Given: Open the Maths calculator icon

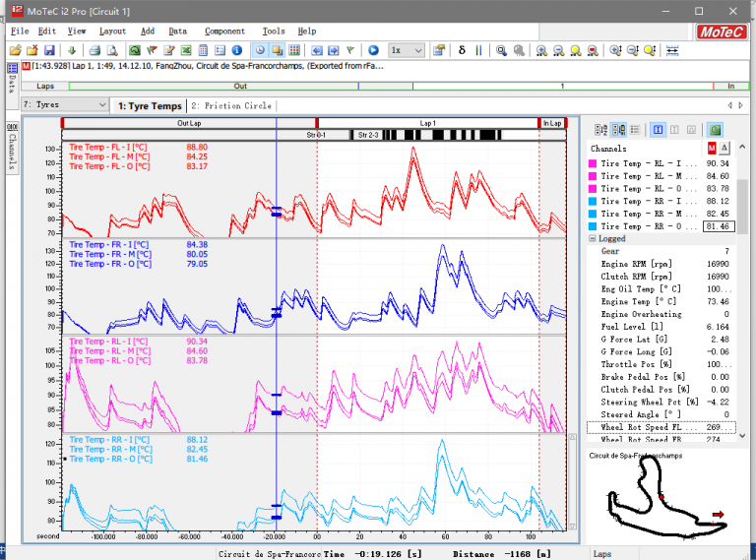Looking at the screenshot, I should [203, 50].
